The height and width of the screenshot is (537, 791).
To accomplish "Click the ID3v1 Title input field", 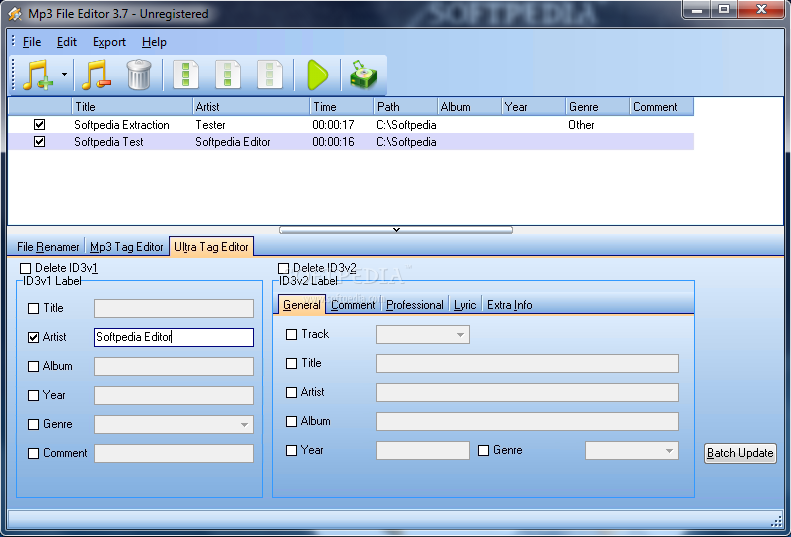I will point(174,308).
